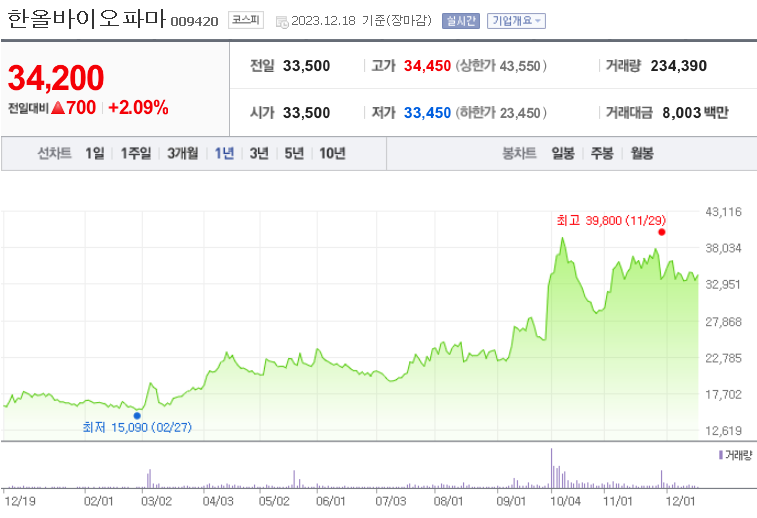Viewport: 757px width, 518px height.
Task: Click the stock code 009420
Action: [x=194, y=22]
